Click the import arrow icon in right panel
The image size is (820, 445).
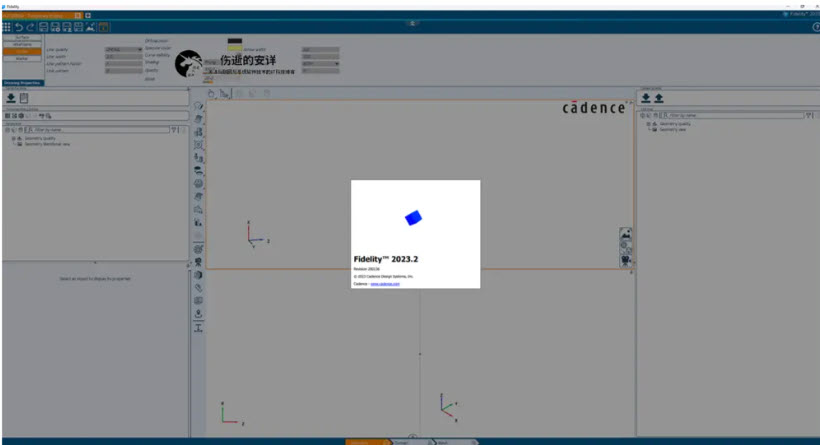pos(646,98)
